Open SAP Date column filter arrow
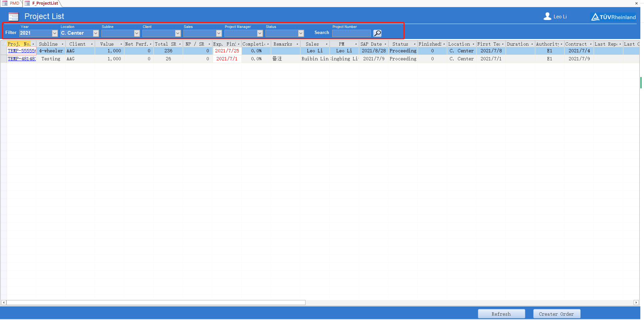 coord(385,44)
